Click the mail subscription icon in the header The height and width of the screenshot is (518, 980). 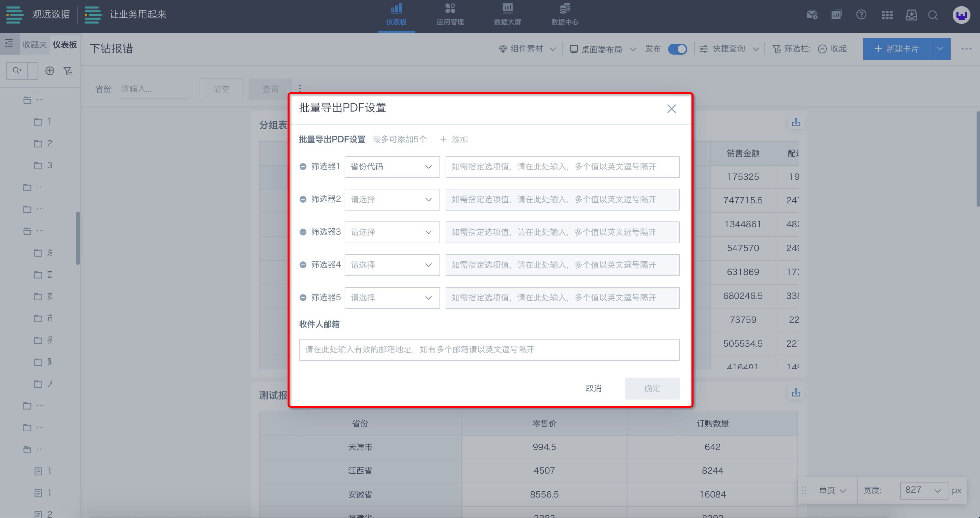pyautogui.click(x=811, y=15)
